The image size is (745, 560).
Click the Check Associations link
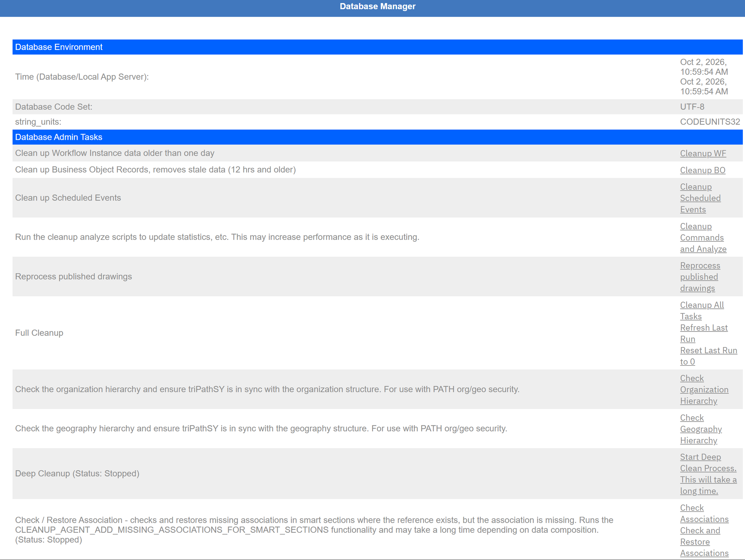(704, 513)
